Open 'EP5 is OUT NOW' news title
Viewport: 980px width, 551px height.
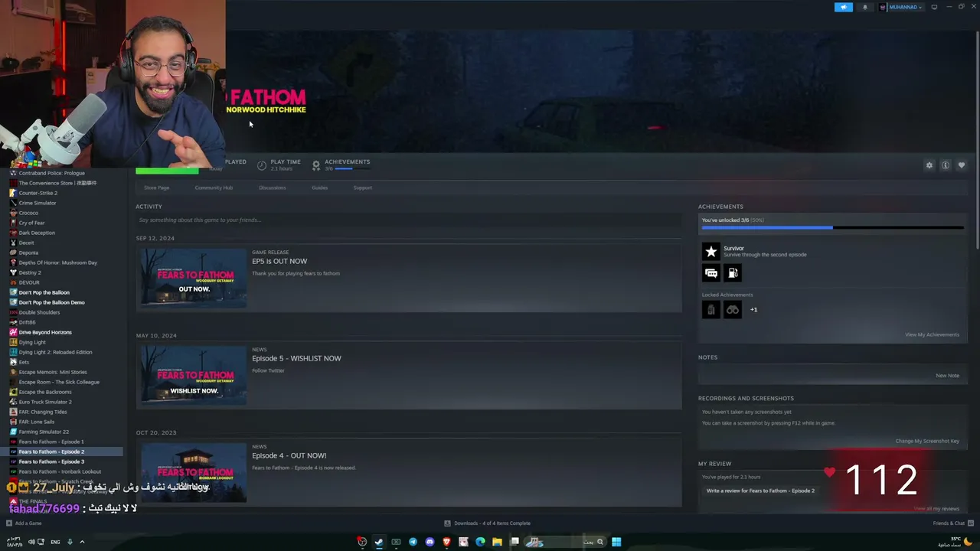click(279, 262)
